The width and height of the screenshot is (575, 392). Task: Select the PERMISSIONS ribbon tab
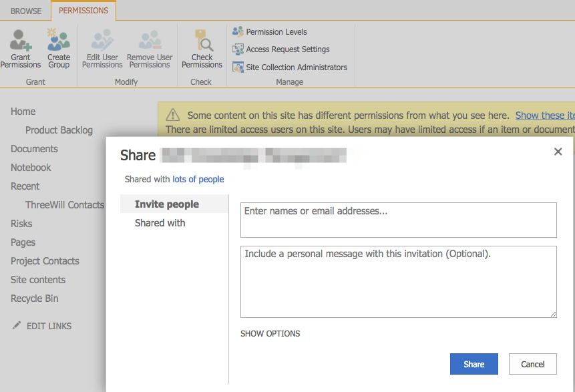(83, 11)
